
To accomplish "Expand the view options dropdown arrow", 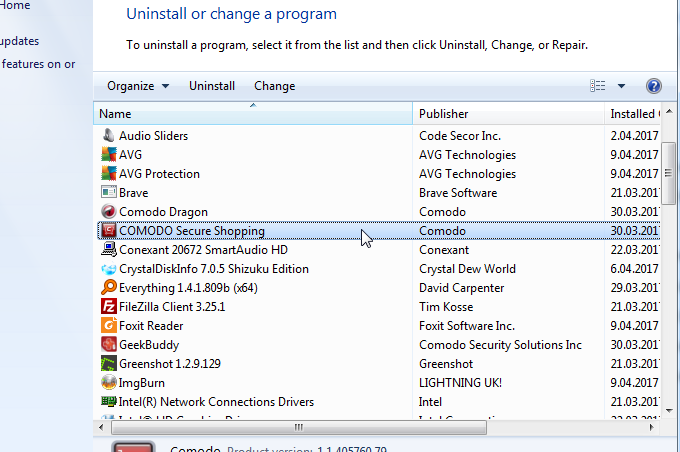I will pyautogui.click(x=621, y=86).
